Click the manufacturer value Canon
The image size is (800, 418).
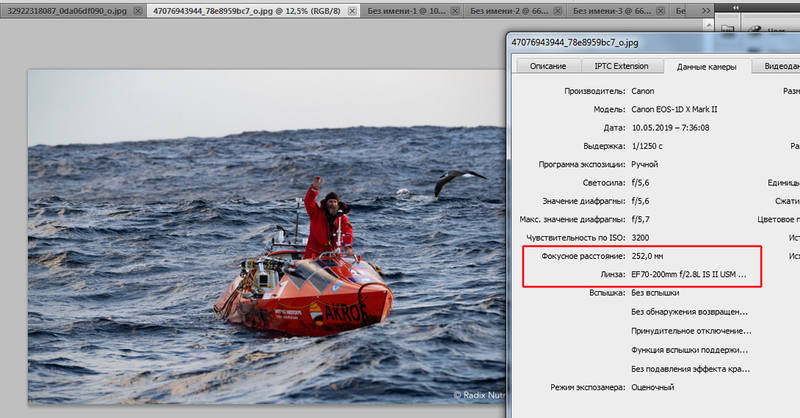[x=643, y=91]
